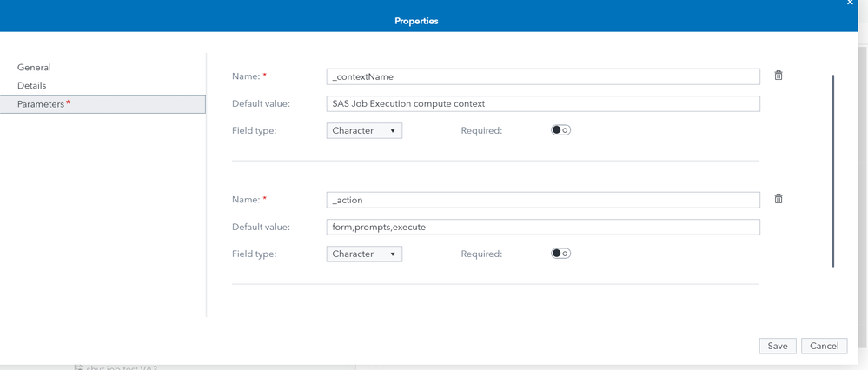Click the Save button
Image resolution: width=868 pixels, height=370 pixels.
[777, 346]
